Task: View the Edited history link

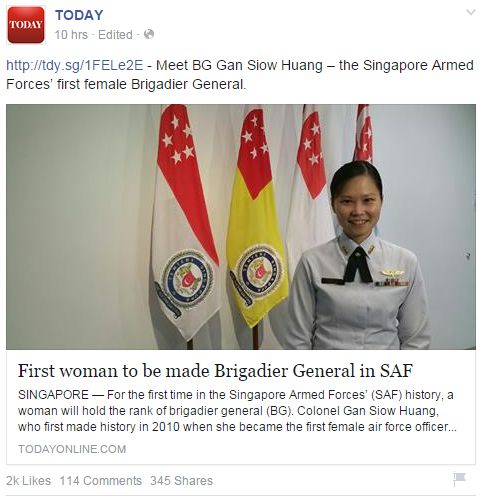Action: coord(115,35)
